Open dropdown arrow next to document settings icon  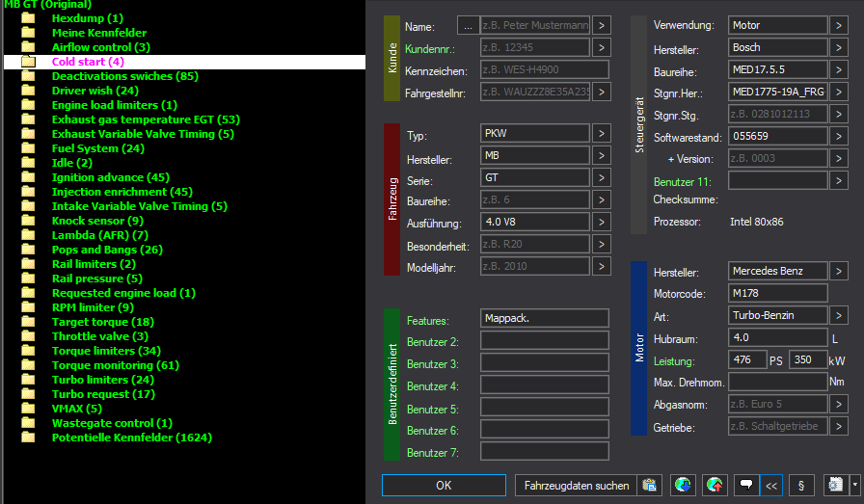coord(855,486)
